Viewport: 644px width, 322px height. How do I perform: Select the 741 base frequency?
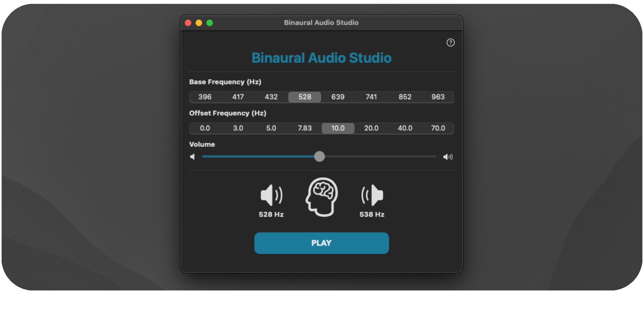click(x=371, y=97)
